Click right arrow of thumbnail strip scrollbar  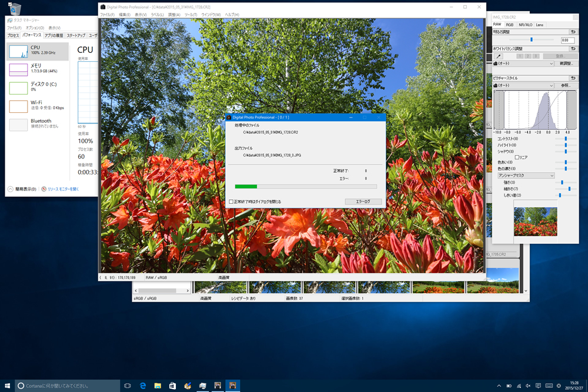(188, 291)
